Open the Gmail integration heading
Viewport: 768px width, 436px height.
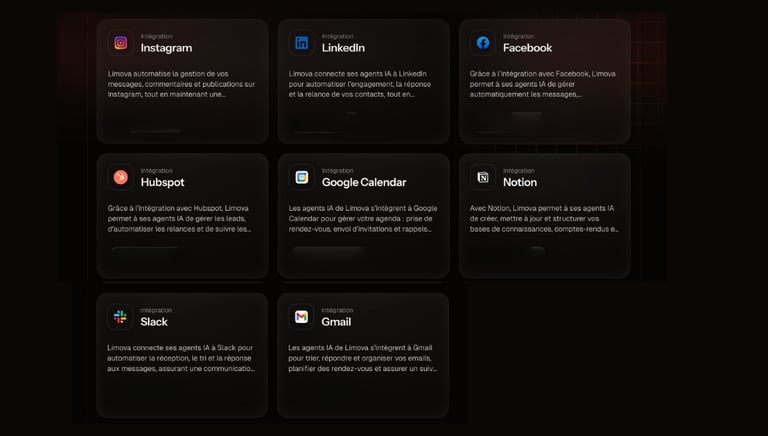[x=336, y=322]
